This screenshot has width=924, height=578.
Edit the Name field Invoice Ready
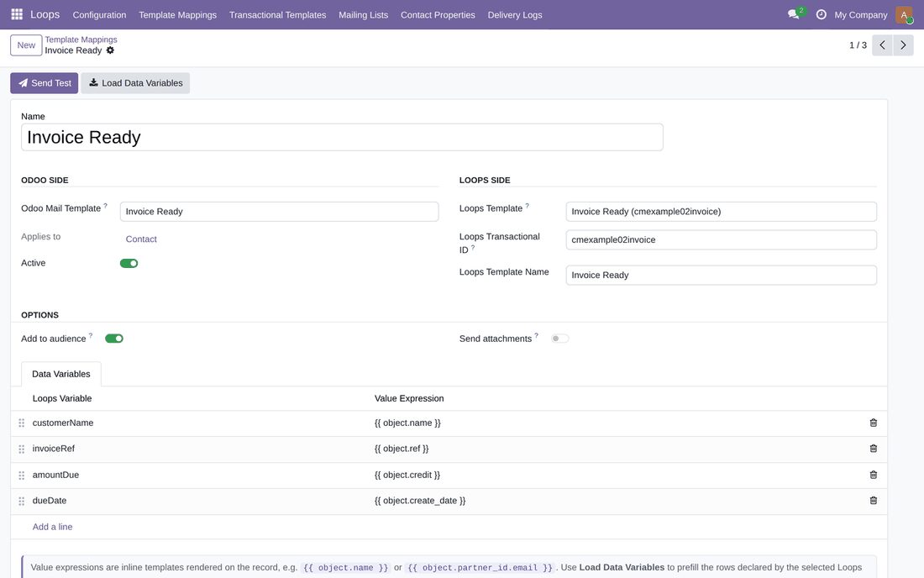(x=342, y=137)
